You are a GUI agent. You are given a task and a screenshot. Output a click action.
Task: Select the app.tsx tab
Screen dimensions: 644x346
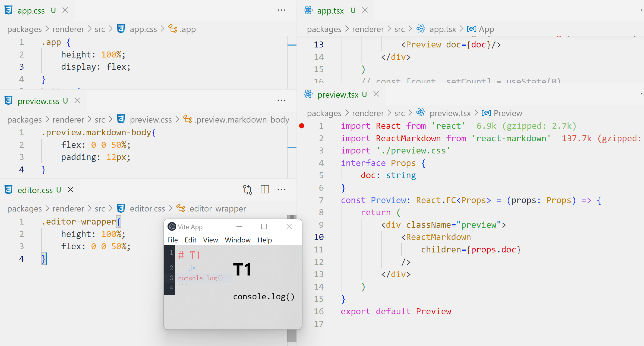[x=336, y=11]
